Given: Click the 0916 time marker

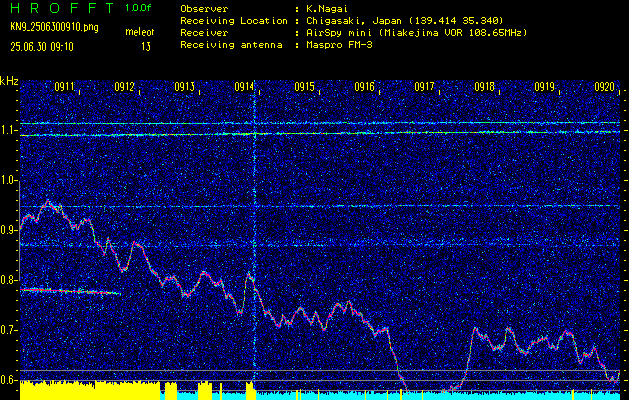Looking at the screenshot, I should coord(365,87).
